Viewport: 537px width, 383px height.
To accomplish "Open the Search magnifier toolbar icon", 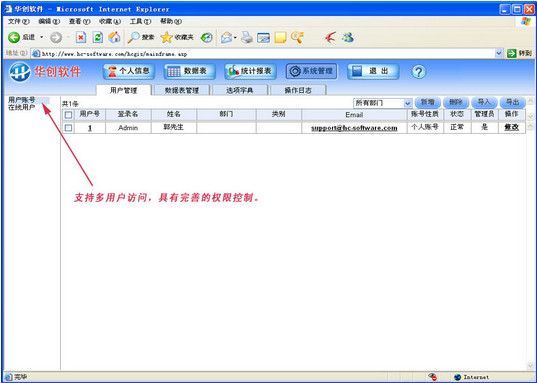I will point(133,37).
